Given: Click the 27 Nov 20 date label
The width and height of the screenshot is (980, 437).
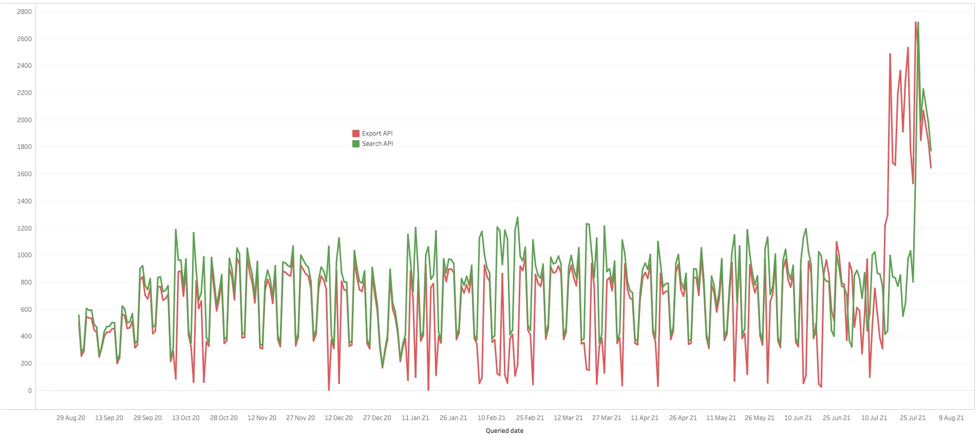Looking at the screenshot, I should pos(300,418).
